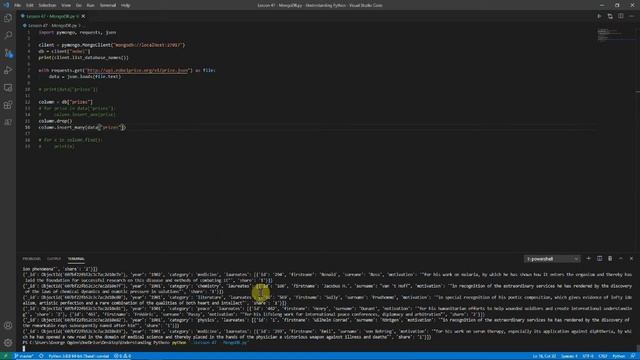Open the Selection menu
This screenshot has width=640, height=360.
click(x=47, y=5)
